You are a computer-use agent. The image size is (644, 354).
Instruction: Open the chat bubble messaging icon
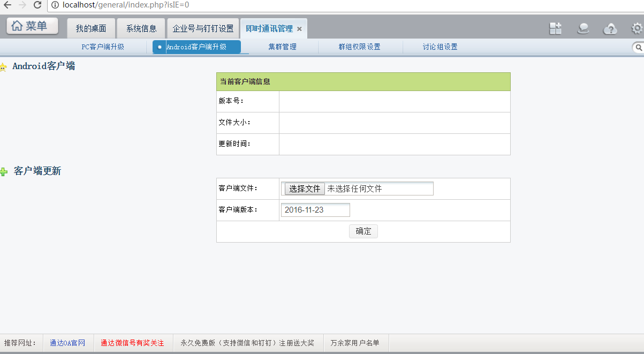tap(583, 28)
